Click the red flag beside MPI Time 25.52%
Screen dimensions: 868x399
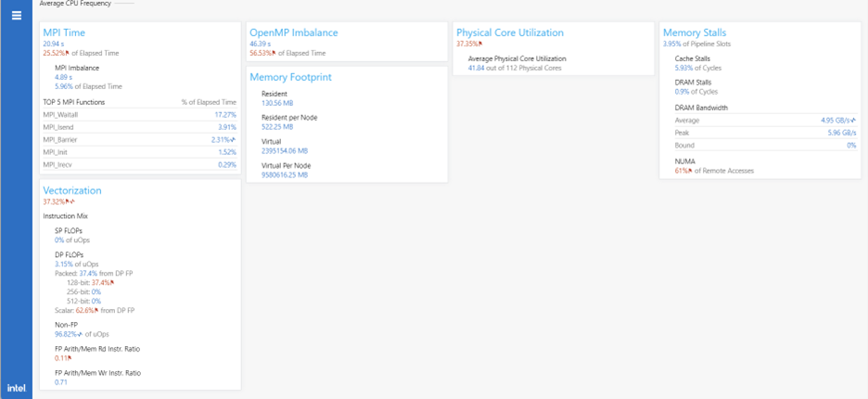pos(67,54)
